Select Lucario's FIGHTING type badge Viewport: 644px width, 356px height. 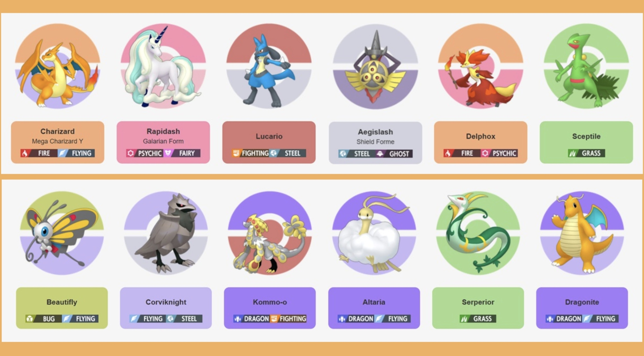point(251,153)
